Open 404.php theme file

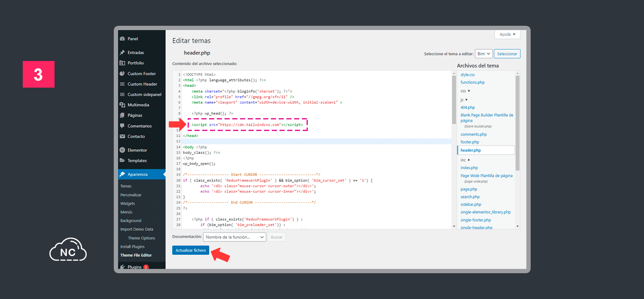point(468,107)
